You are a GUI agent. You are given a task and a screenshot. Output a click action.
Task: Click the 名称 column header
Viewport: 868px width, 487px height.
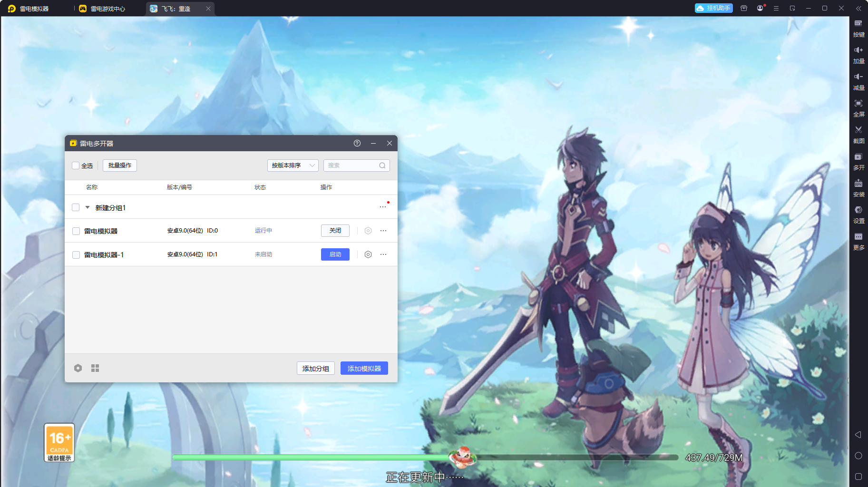click(92, 187)
